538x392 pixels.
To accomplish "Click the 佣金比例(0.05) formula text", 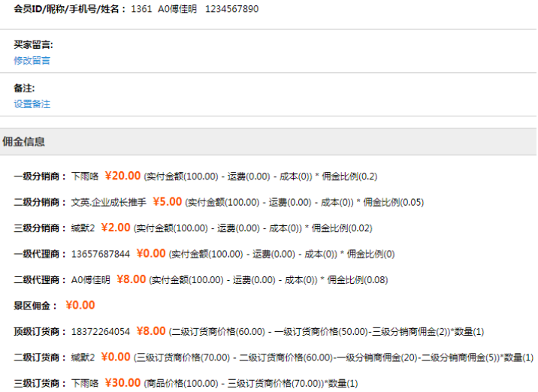I will click(x=394, y=202).
